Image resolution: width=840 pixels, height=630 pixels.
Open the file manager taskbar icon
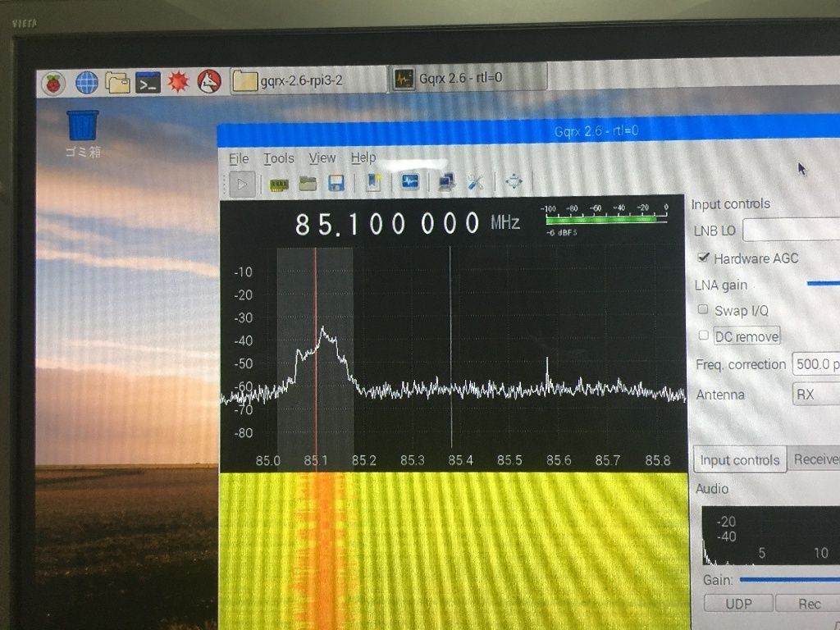(117, 83)
